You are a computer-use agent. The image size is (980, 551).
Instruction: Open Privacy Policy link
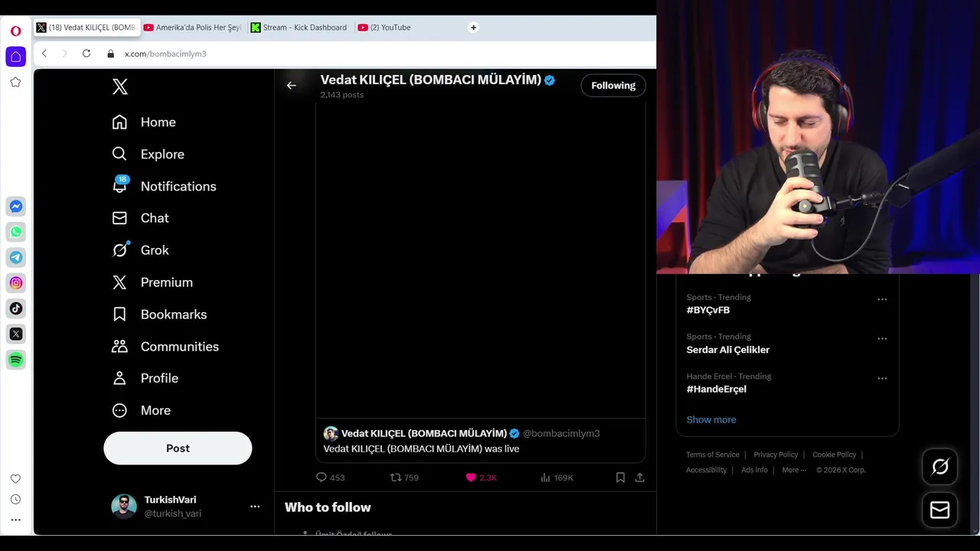(776, 455)
